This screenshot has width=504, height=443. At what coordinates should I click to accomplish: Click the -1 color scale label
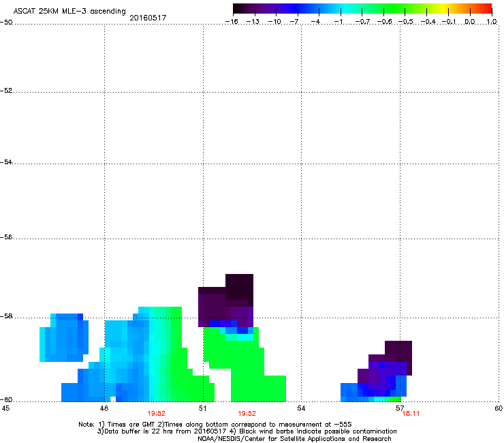tap(338, 22)
